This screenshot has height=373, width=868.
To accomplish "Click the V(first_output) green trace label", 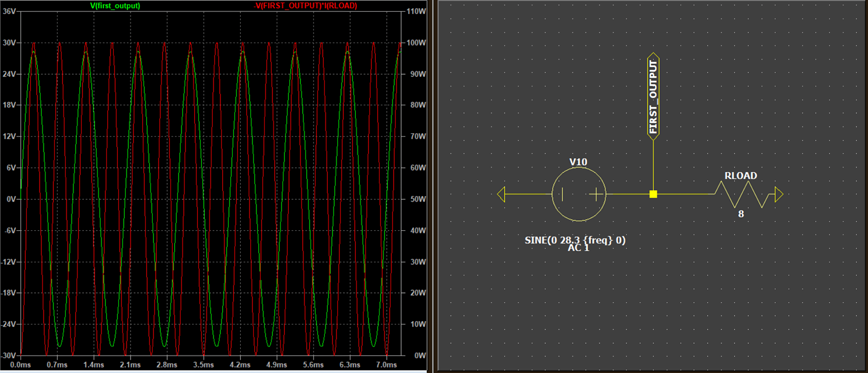I will (115, 6).
